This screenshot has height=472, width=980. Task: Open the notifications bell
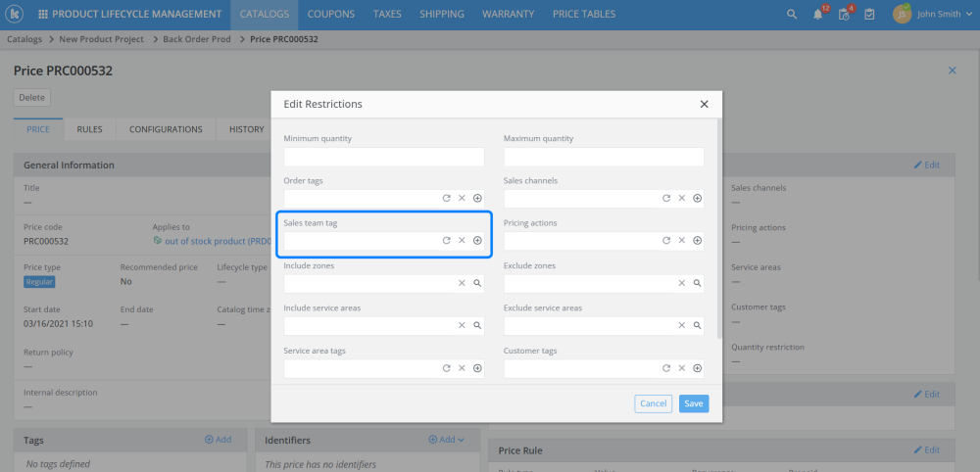coord(818,15)
